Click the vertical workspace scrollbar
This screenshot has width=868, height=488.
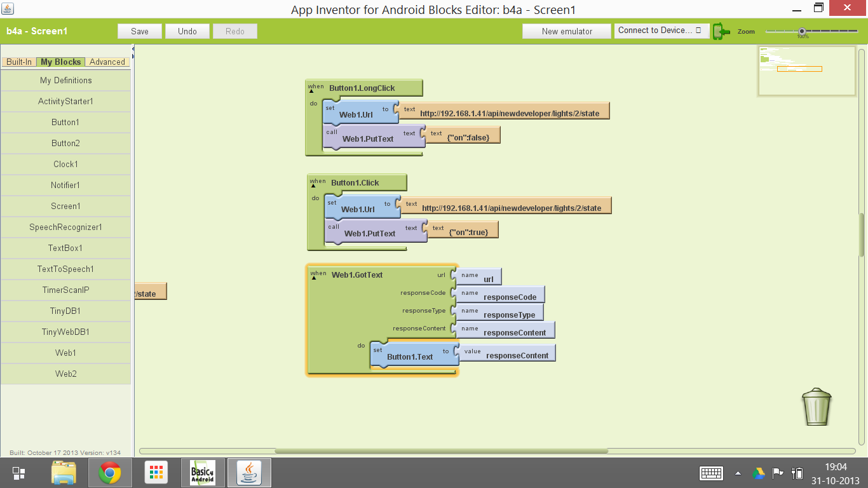click(x=862, y=235)
